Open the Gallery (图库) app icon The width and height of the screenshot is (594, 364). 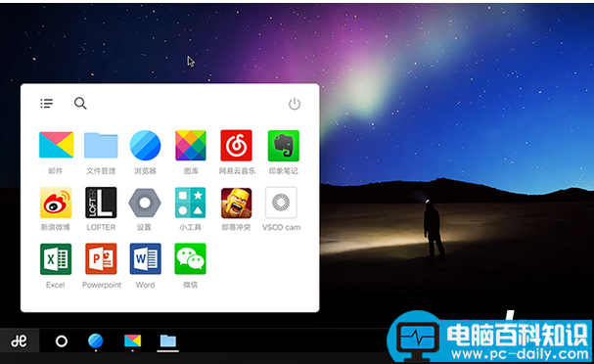[191, 146]
